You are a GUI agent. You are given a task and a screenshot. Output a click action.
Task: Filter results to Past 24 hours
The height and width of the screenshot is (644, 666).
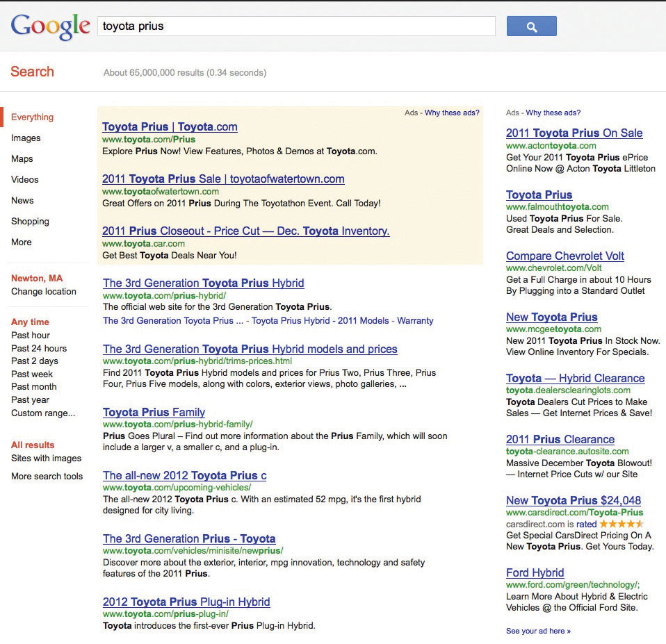39,349
